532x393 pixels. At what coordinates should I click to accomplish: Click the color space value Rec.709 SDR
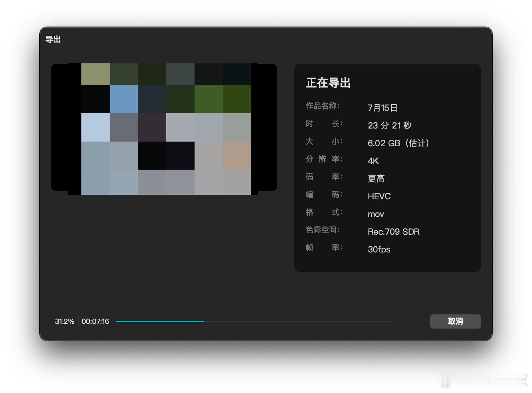(x=394, y=232)
